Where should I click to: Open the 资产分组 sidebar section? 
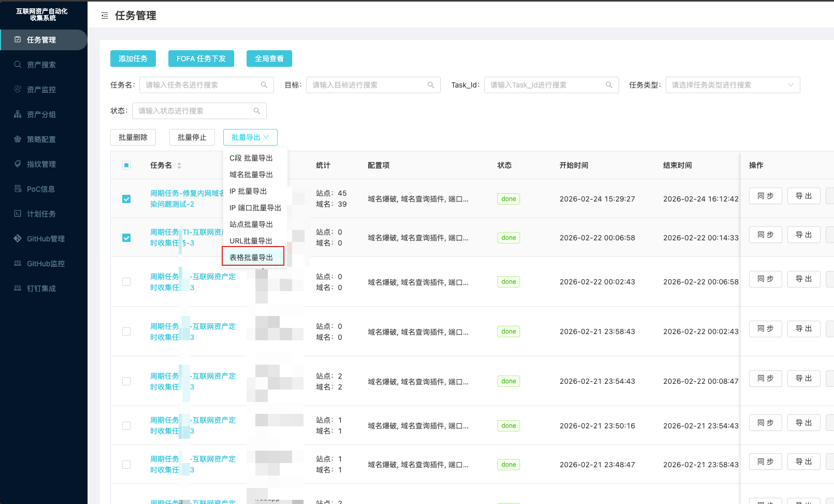(44, 114)
